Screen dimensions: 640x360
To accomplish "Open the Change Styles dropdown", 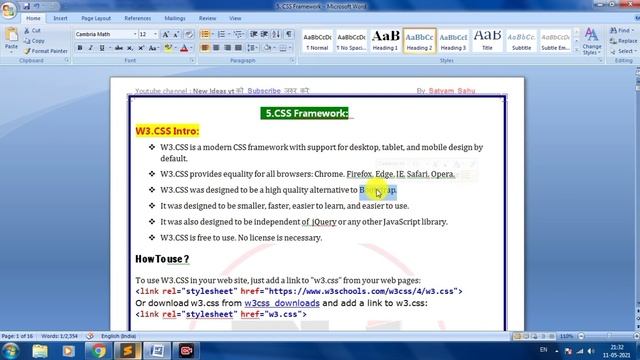I will pos(591,41).
